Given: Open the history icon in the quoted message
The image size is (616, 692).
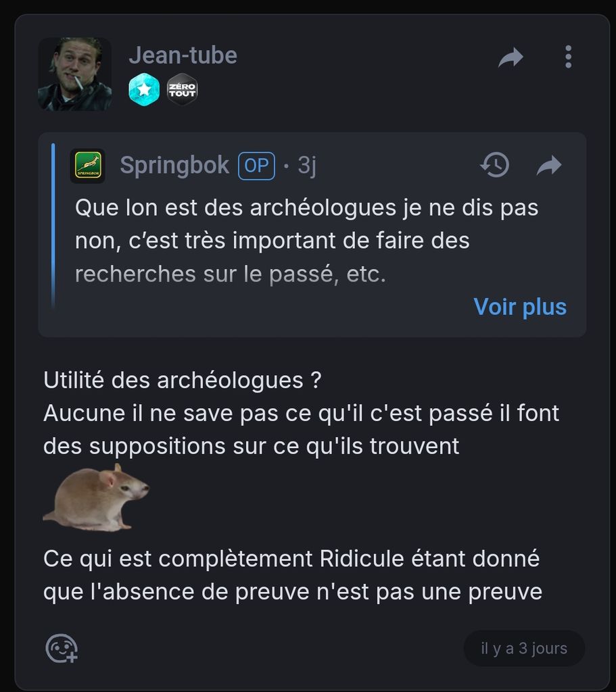Looking at the screenshot, I should 494,165.
